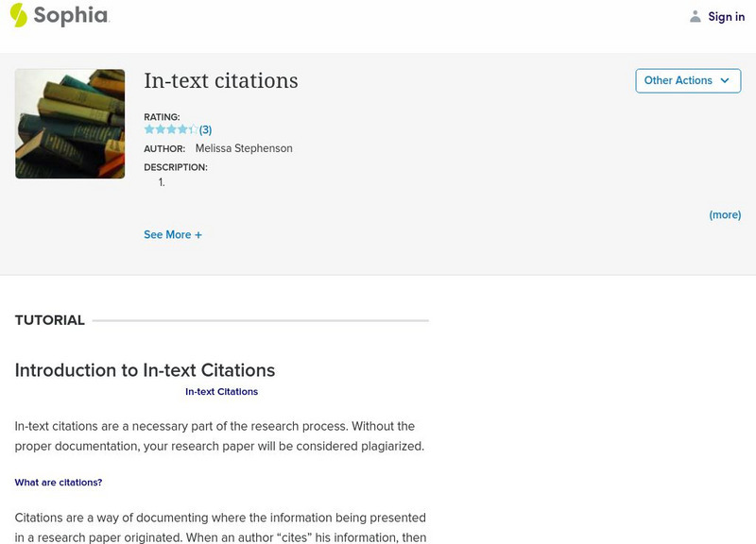Open author Melissa Stephenson's profile
This screenshot has width=756, height=544.
point(244,148)
